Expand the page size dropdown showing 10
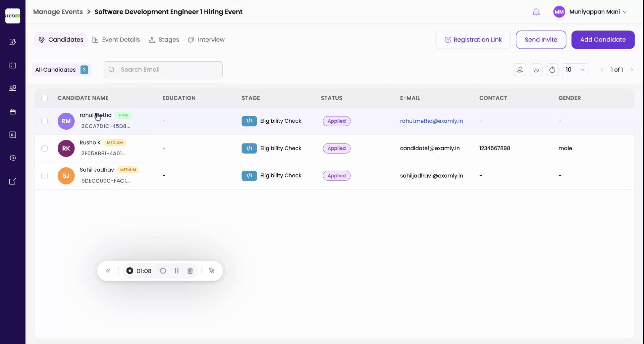The height and width of the screenshot is (344, 644). (575, 70)
